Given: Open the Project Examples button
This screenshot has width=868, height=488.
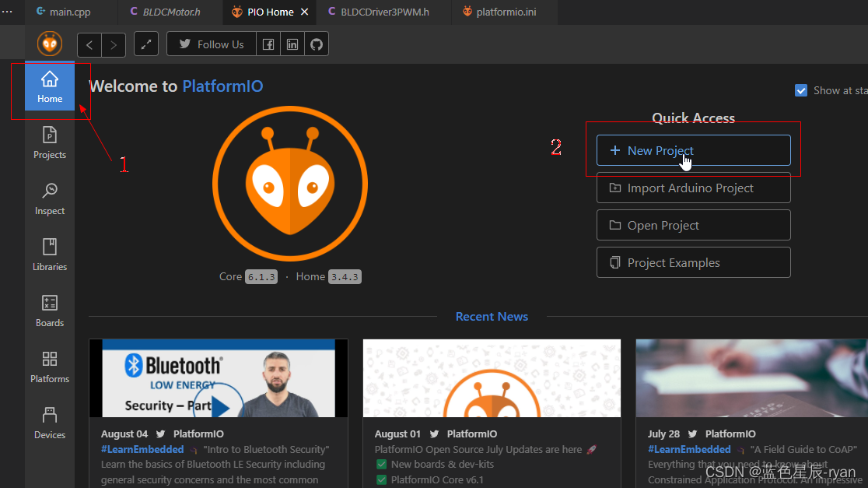Looking at the screenshot, I should (x=693, y=262).
